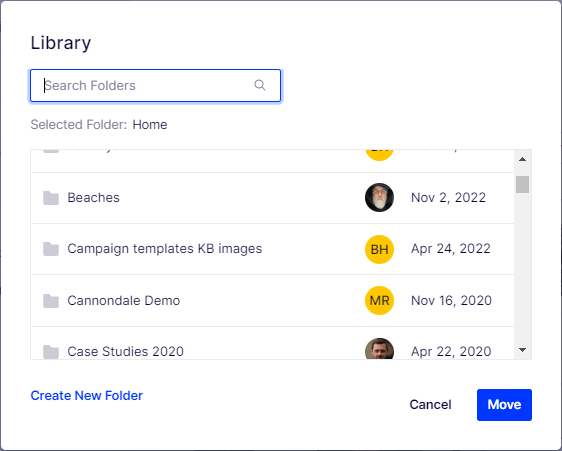The height and width of the screenshot is (451, 562).
Task: Click the Beaches folder icon
Action: point(51,198)
